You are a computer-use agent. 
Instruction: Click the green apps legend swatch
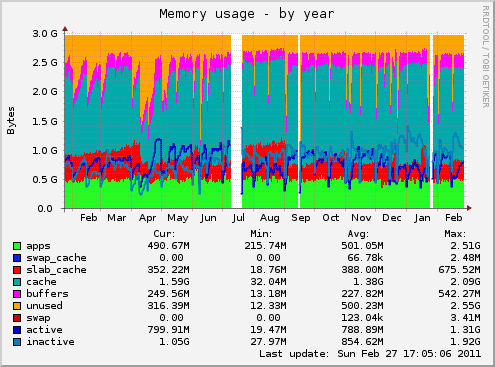17,246
